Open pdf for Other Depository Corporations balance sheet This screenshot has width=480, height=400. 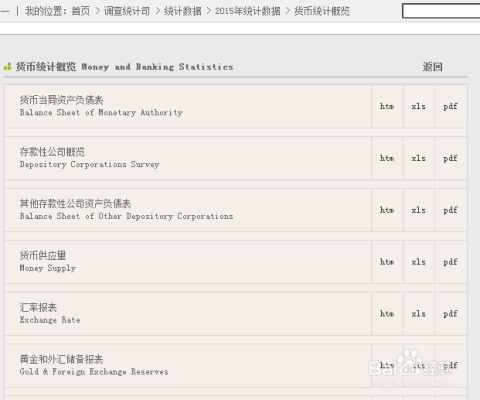click(450, 210)
